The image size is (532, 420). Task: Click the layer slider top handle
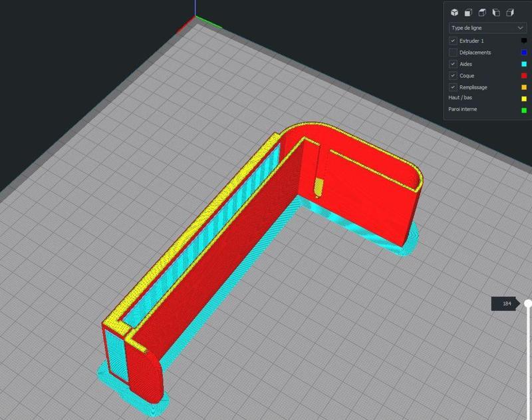pos(528,304)
